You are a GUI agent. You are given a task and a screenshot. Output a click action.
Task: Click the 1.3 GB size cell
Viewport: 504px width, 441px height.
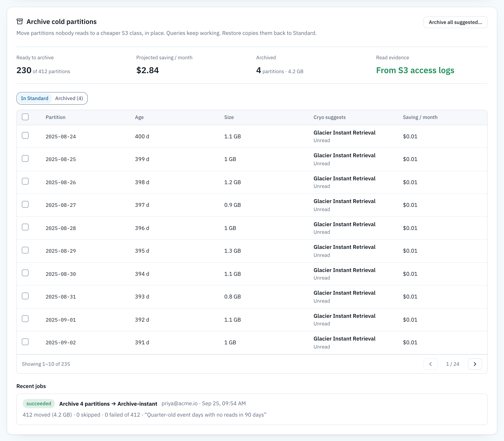[232, 251]
